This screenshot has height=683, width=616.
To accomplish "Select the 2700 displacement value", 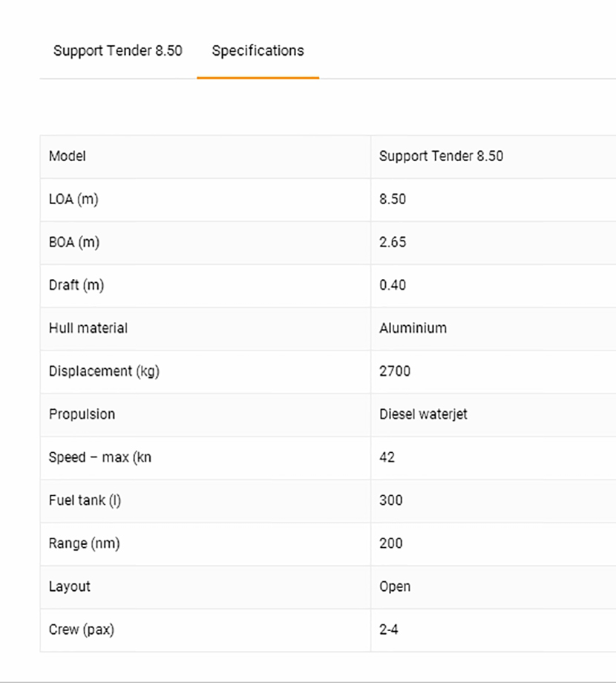I will [395, 372].
